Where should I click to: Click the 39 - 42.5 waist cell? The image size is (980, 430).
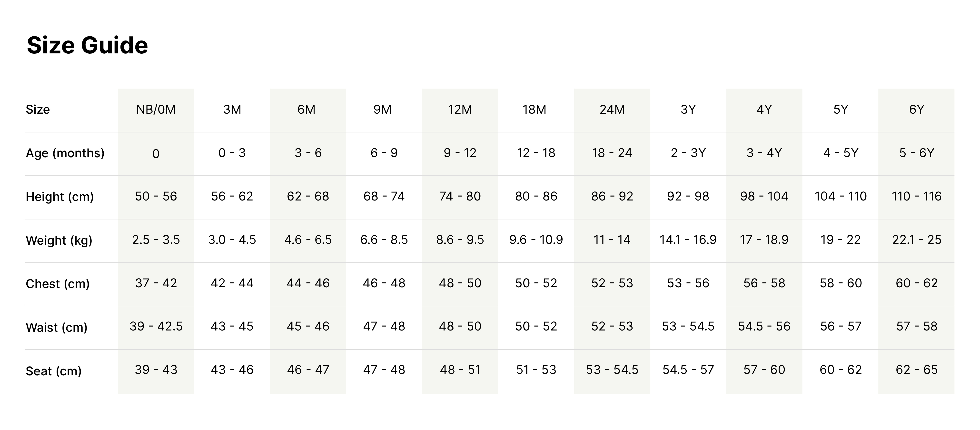156,326
